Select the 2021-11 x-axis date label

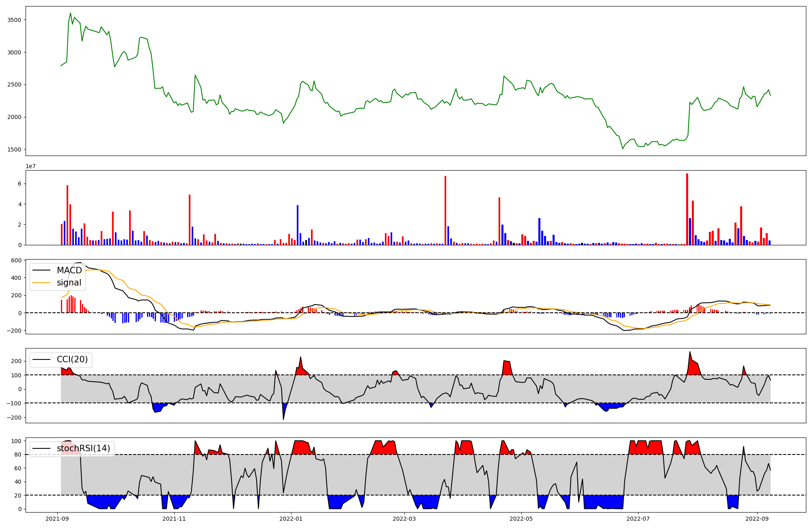pyautogui.click(x=174, y=518)
